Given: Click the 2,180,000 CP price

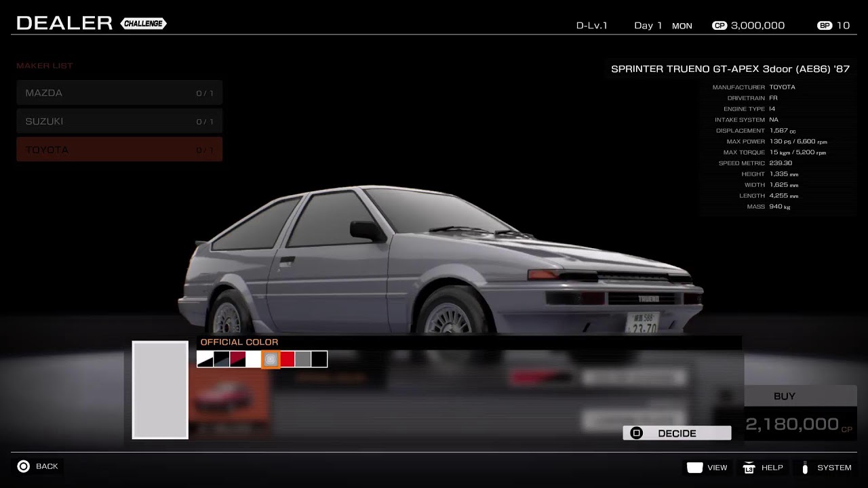Looking at the screenshot, I should (x=799, y=425).
